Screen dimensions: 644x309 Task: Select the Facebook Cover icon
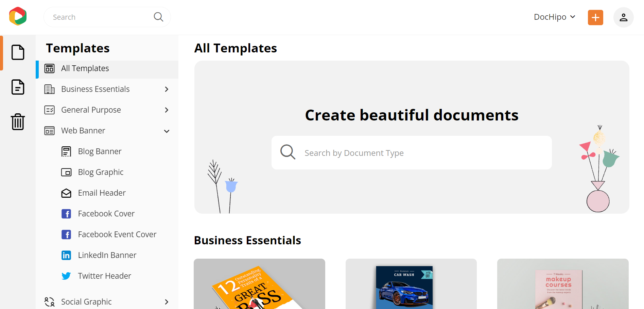(66, 213)
